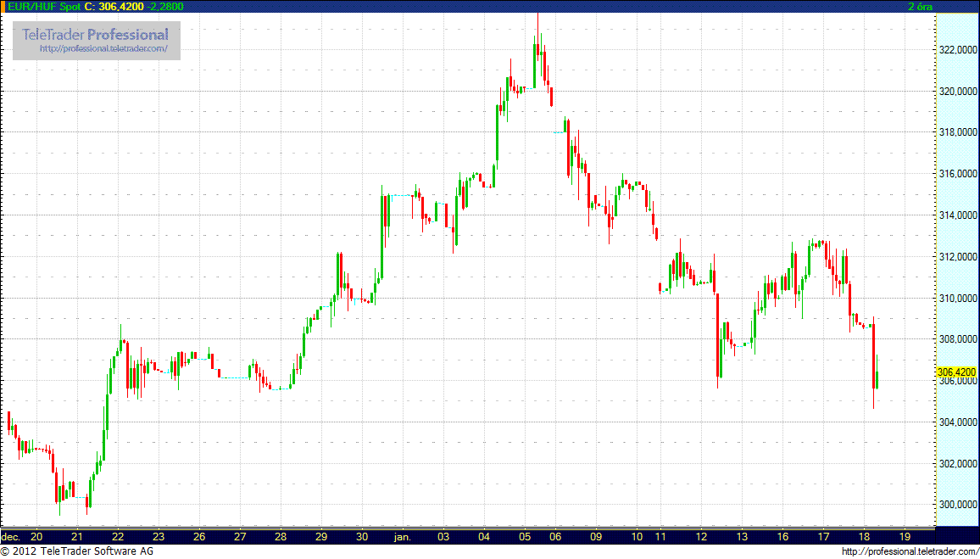Click the 302,0000 price axis label
The width and height of the screenshot is (980, 559).
click(957, 464)
